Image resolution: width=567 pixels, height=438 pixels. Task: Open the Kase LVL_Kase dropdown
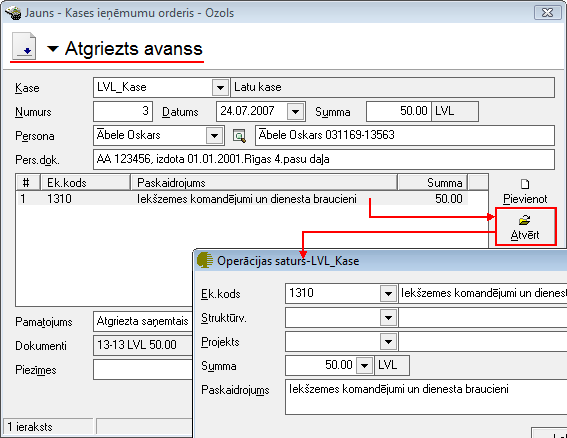pyautogui.click(x=220, y=88)
